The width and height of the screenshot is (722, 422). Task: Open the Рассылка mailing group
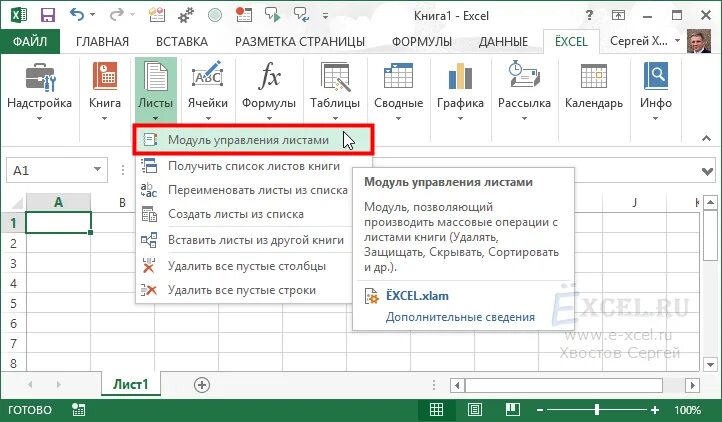tap(524, 92)
